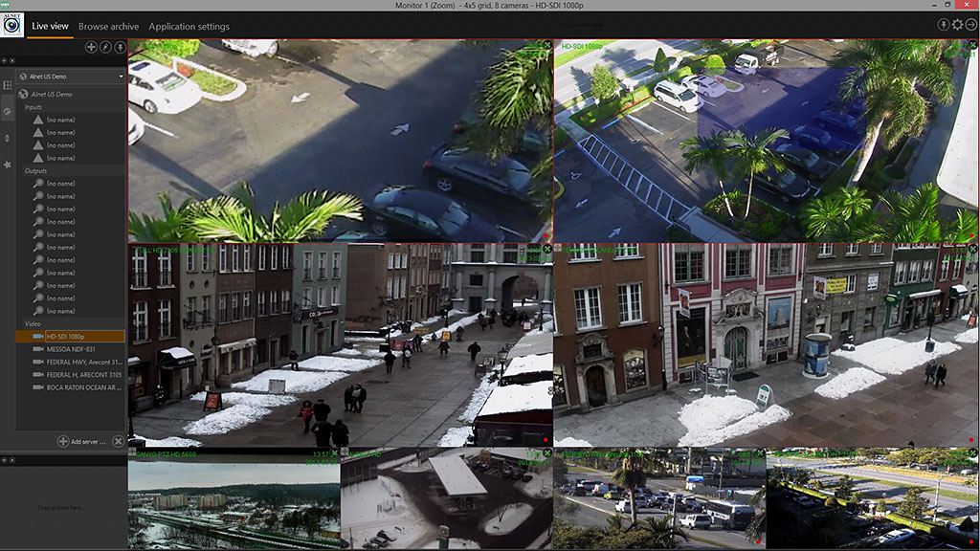Collapse the Video section header
This screenshot has height=551, width=980.
33,324
